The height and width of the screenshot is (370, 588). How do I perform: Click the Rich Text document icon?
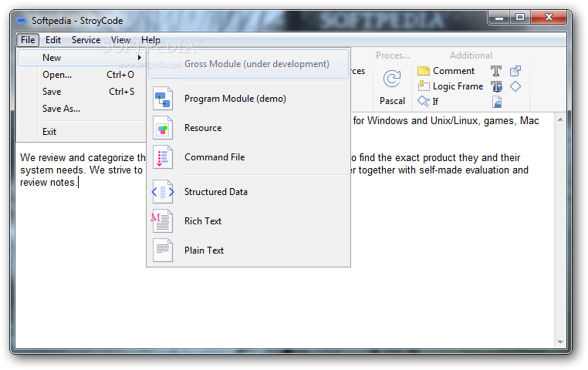[x=162, y=221]
